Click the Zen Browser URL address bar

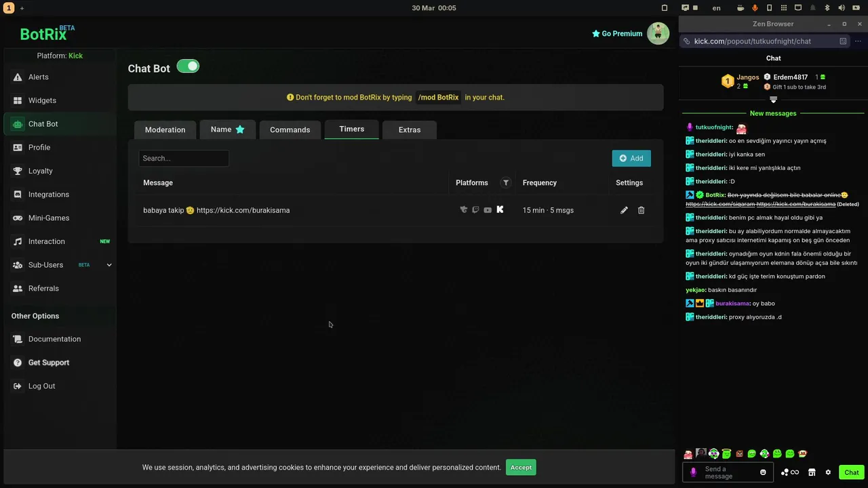pyautogui.click(x=764, y=41)
